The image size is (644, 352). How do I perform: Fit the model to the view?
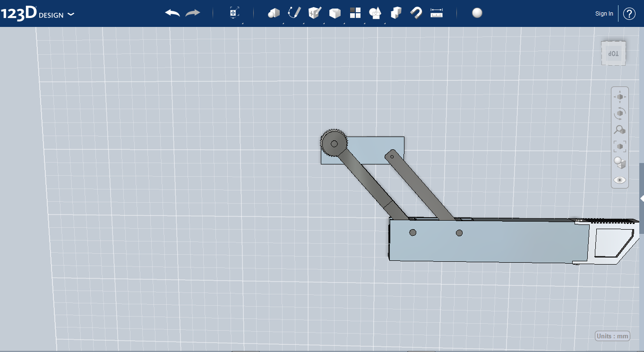point(620,146)
